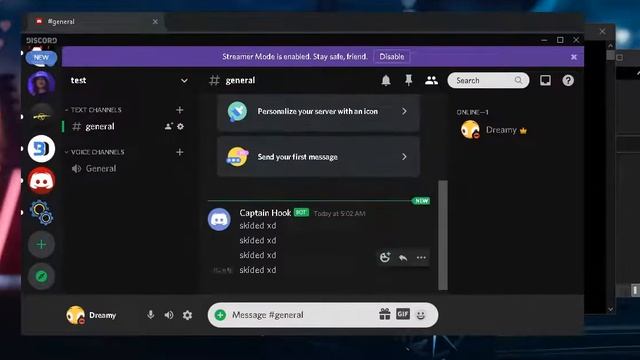Click the Search field in header
The height and width of the screenshot is (360, 640).
[488, 80]
